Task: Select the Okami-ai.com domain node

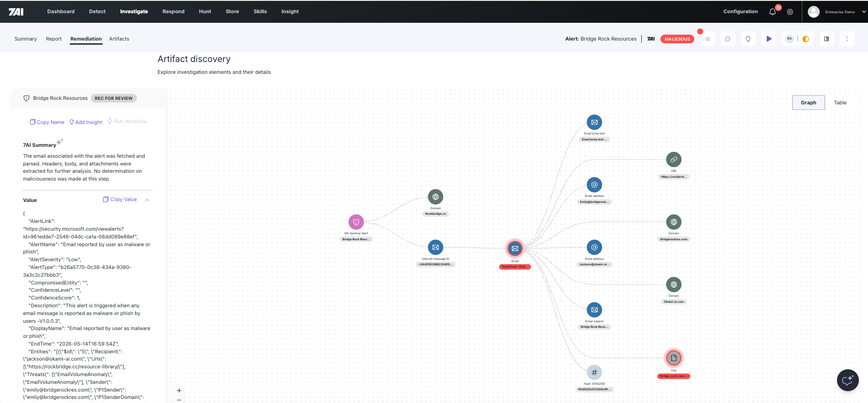Action: (x=674, y=284)
